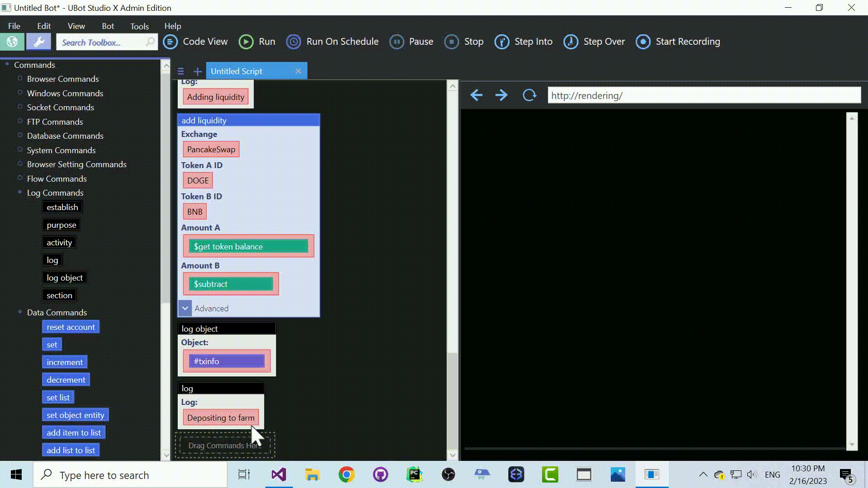Viewport: 868px width, 488px height.
Task: Open the View menu
Action: [76, 26]
